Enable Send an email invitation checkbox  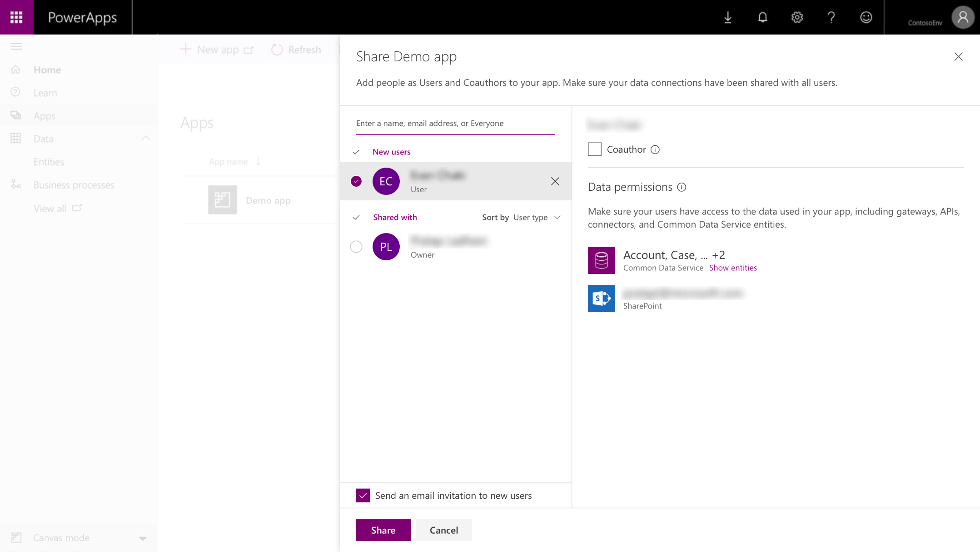(363, 496)
